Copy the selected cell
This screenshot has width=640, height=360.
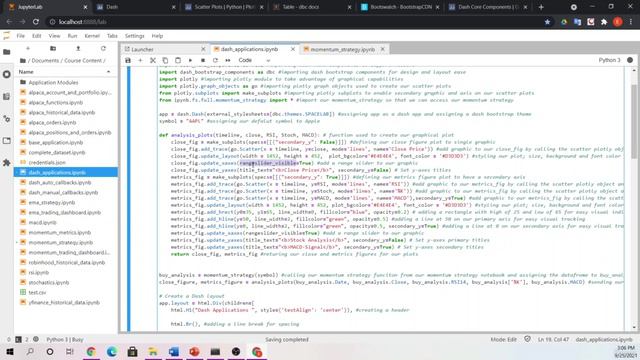[165, 60]
